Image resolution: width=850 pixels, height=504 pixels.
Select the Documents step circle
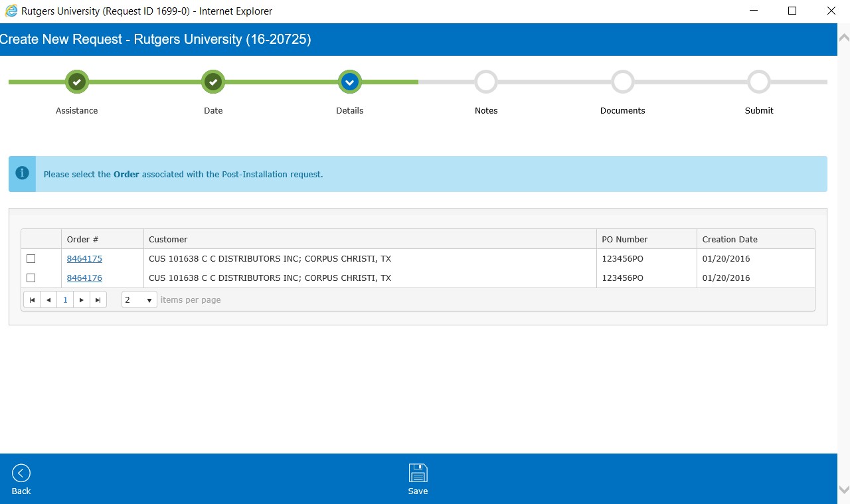coord(622,82)
